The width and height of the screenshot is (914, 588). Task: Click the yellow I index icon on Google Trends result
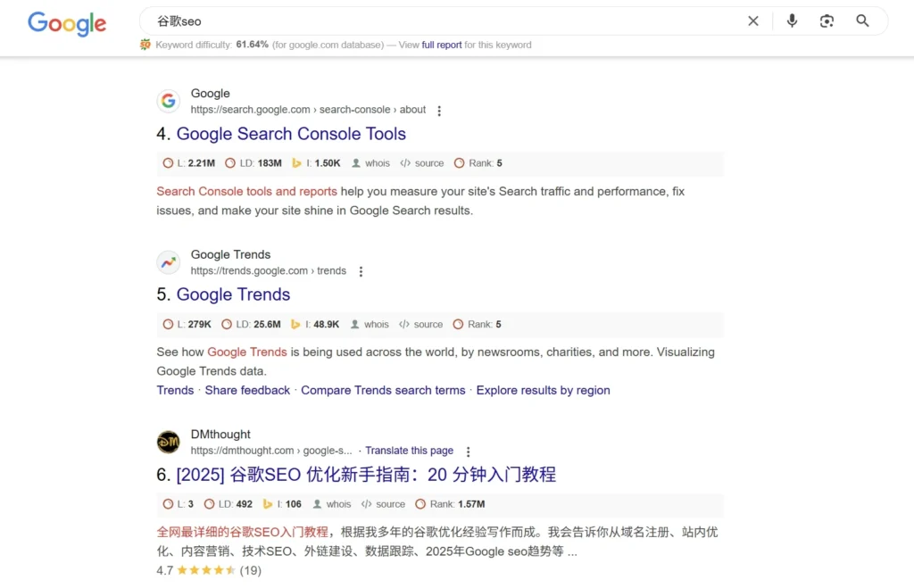pos(295,324)
